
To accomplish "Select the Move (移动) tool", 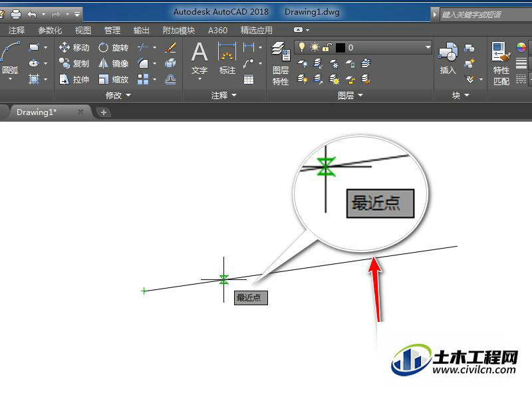I will 74,47.
